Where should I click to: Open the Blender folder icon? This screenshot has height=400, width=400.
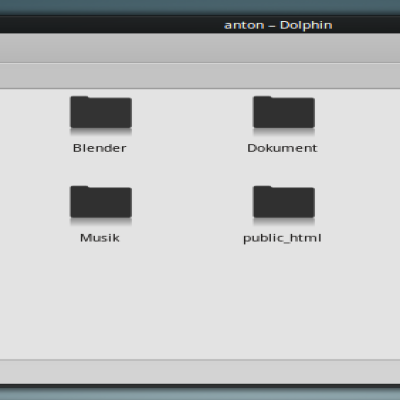[x=101, y=112]
